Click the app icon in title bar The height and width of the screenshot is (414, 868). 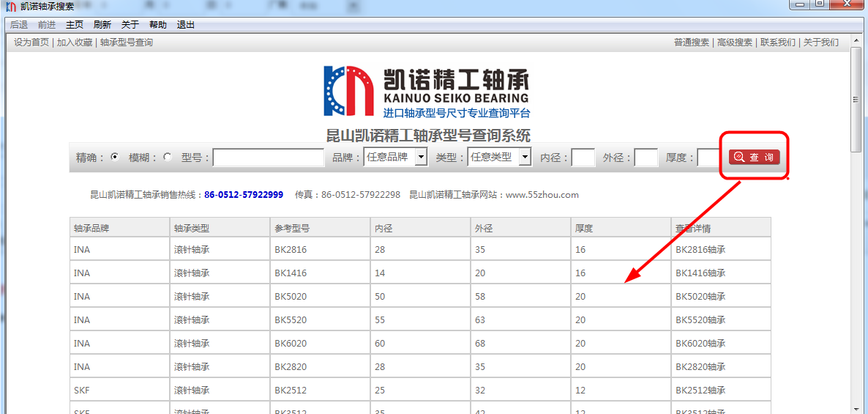point(11,7)
